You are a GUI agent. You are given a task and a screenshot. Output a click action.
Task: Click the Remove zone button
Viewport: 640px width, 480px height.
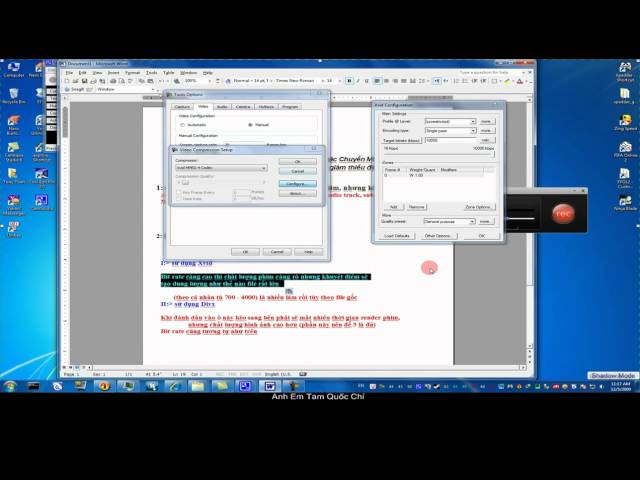point(416,207)
